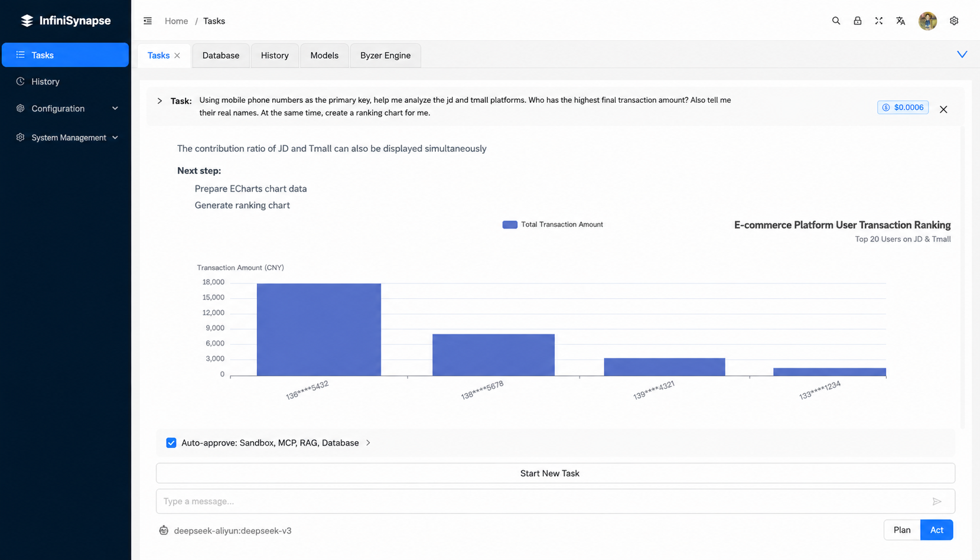Screen dimensions: 980x560
Task: Click the lock screen icon
Action: click(857, 21)
